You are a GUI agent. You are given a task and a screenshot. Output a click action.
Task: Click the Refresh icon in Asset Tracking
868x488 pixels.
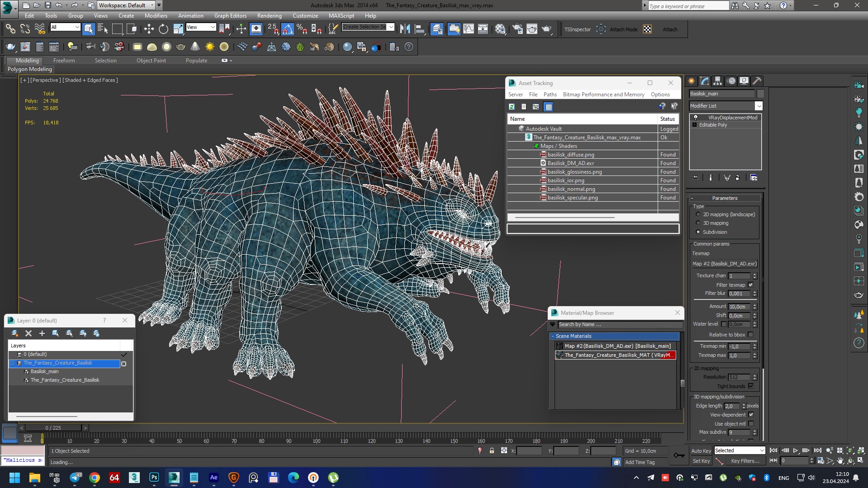512,107
